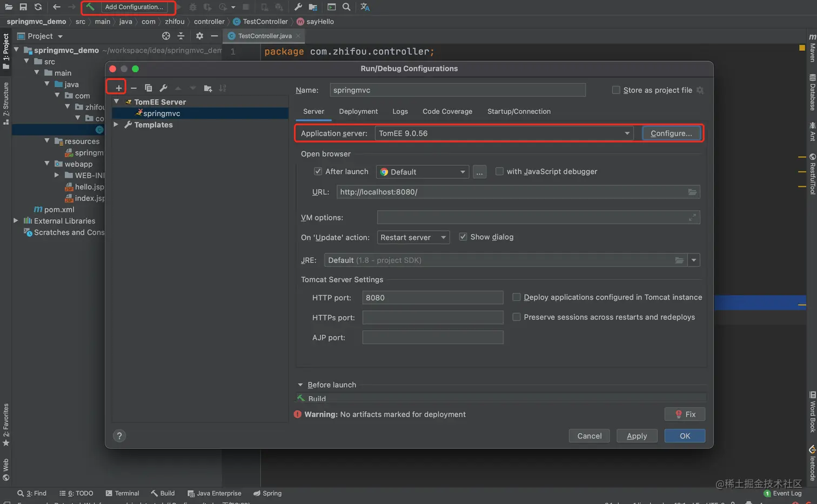Click move into new folder icon
This screenshot has height=504, width=817.
[x=208, y=88]
